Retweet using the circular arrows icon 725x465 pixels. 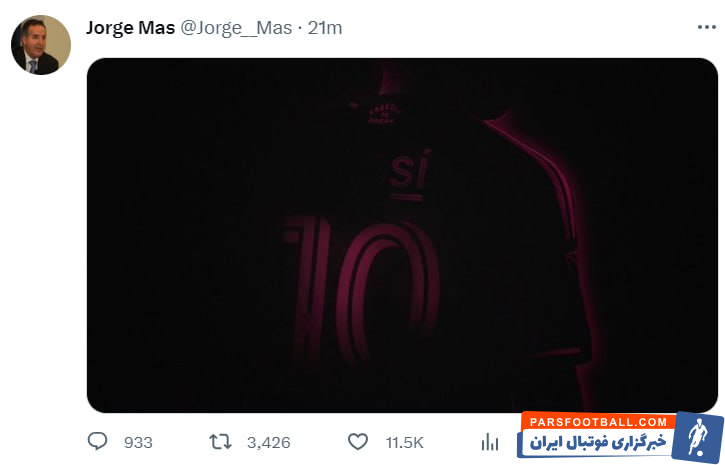click(x=220, y=442)
